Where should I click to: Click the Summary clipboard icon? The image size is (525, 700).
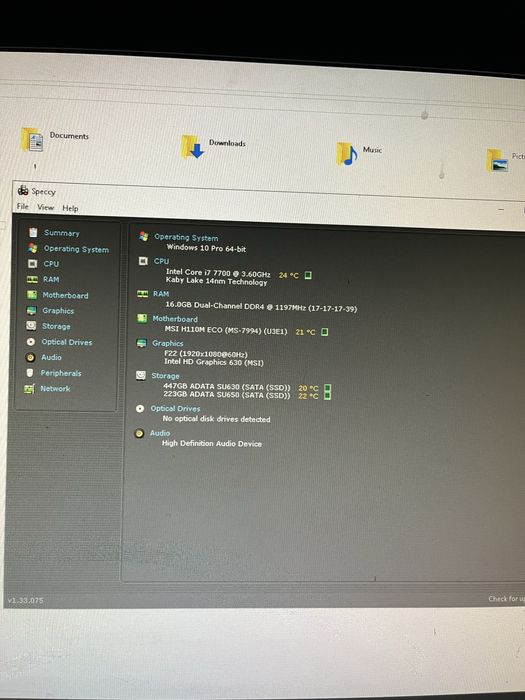33,232
